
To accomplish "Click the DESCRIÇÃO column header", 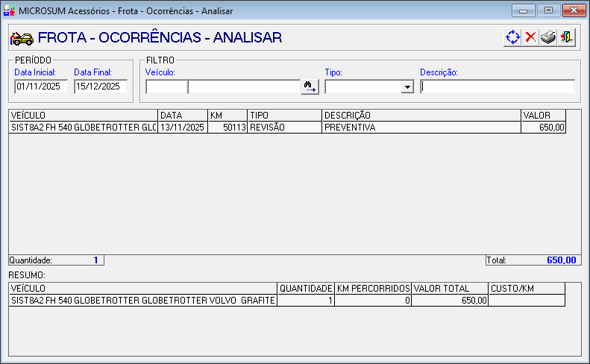I will (422, 115).
